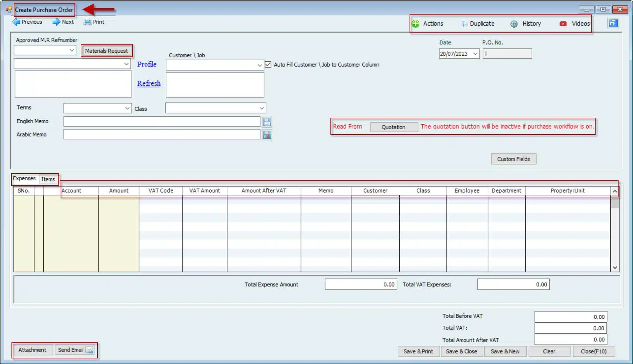
Task: Click the Previous arrow icon
Action: pos(16,22)
